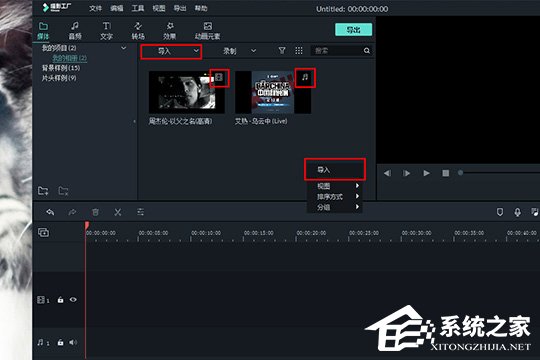The width and height of the screenshot is (540, 360).
Task: Click the add new folder icon
Action: pos(43,191)
